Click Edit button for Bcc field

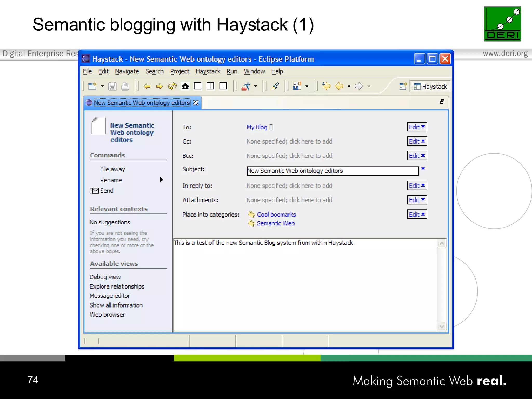coord(417,156)
